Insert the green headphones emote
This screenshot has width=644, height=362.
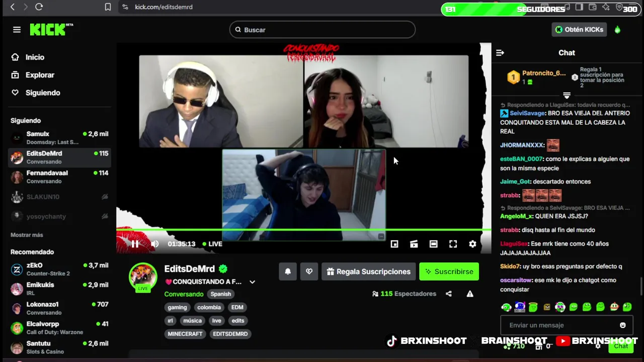point(506,307)
